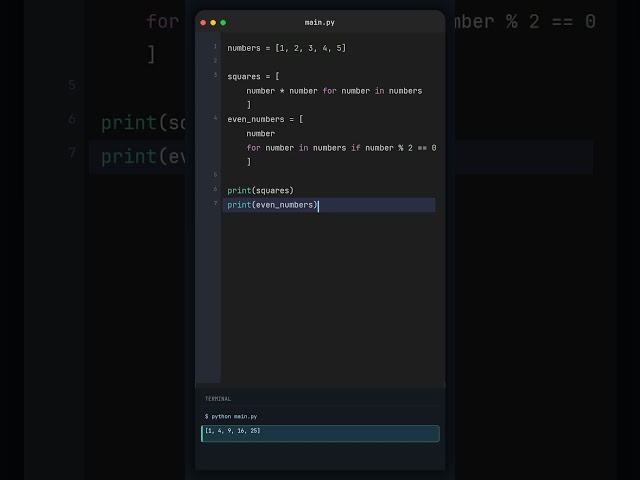Click the line "numbers = [1, 2, 3, 4, 5]"
This screenshot has width=640, height=480.
pos(287,48)
